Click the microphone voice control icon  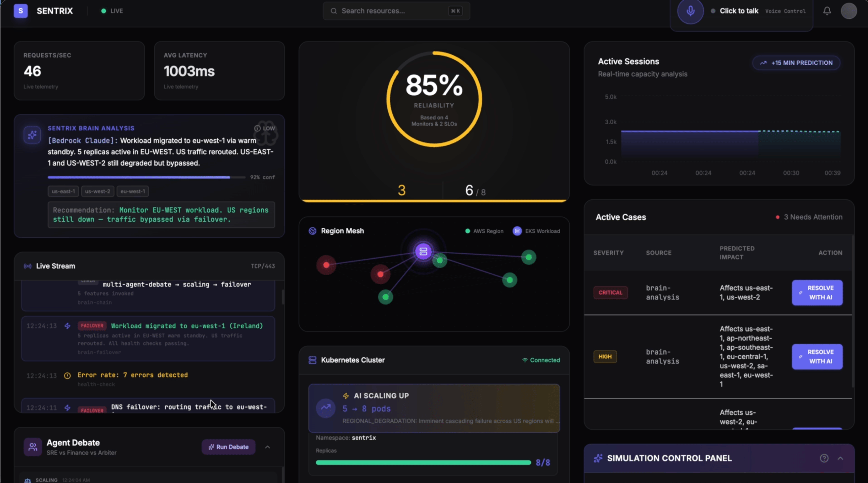tap(690, 11)
